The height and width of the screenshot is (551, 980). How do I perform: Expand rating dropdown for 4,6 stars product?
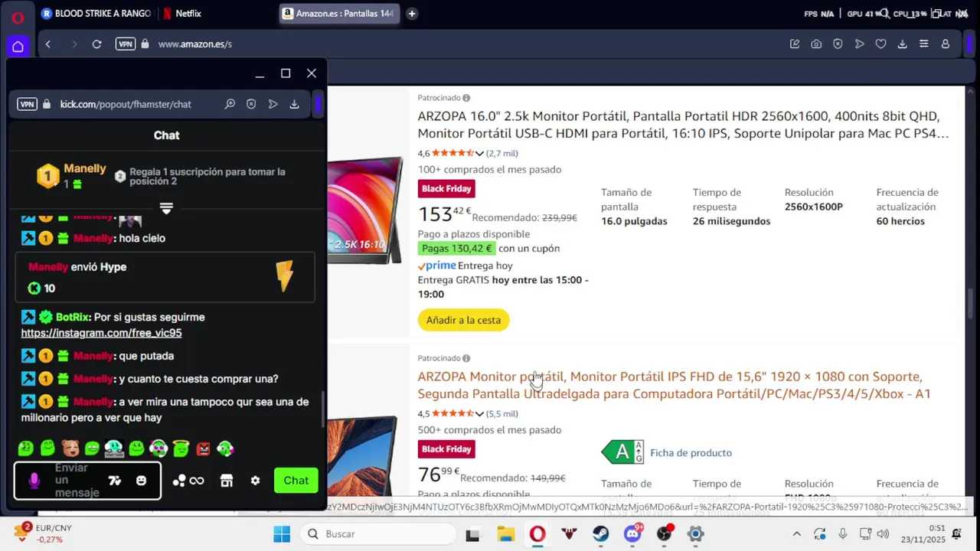pyautogui.click(x=479, y=154)
